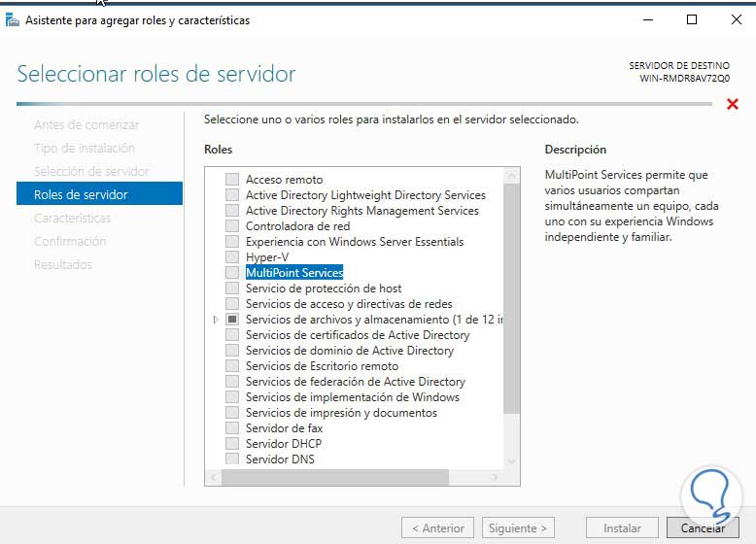The image size is (756, 544).
Task: Enable the Servidor de fax checkbox
Action: click(232, 427)
